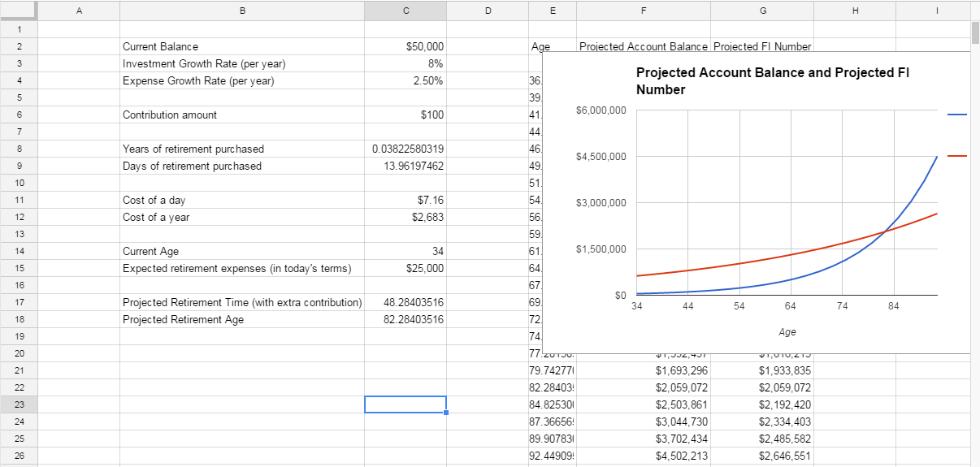Click the '$6,000,000' y-axis label
980x467 pixels.
(x=601, y=110)
